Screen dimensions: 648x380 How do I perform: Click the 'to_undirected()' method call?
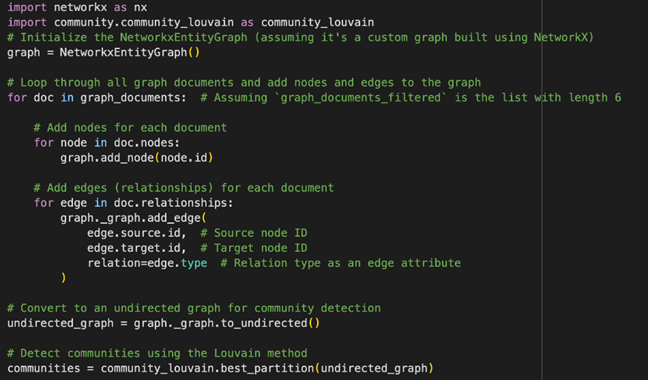click(270, 323)
